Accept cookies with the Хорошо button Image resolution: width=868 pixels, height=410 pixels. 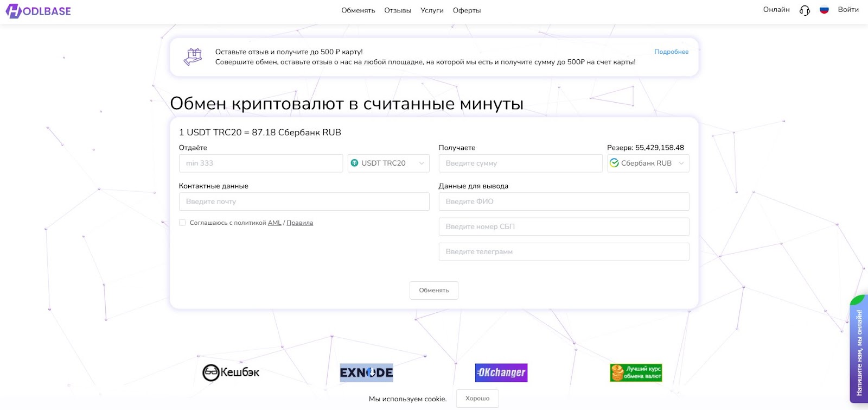tap(477, 399)
